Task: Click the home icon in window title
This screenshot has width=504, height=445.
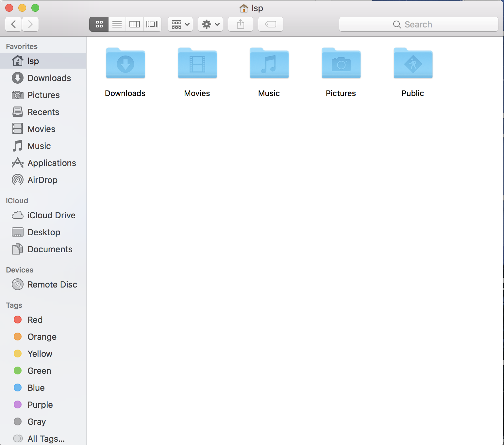Action: coord(244,8)
